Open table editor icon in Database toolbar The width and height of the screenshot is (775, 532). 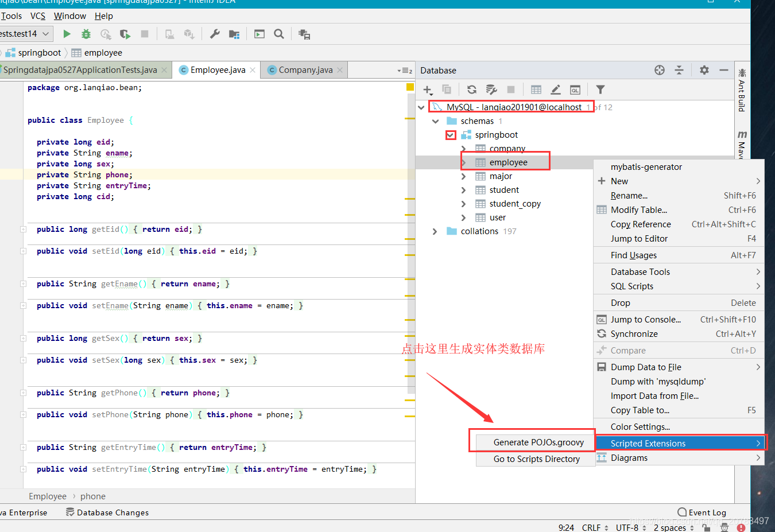[536, 90]
